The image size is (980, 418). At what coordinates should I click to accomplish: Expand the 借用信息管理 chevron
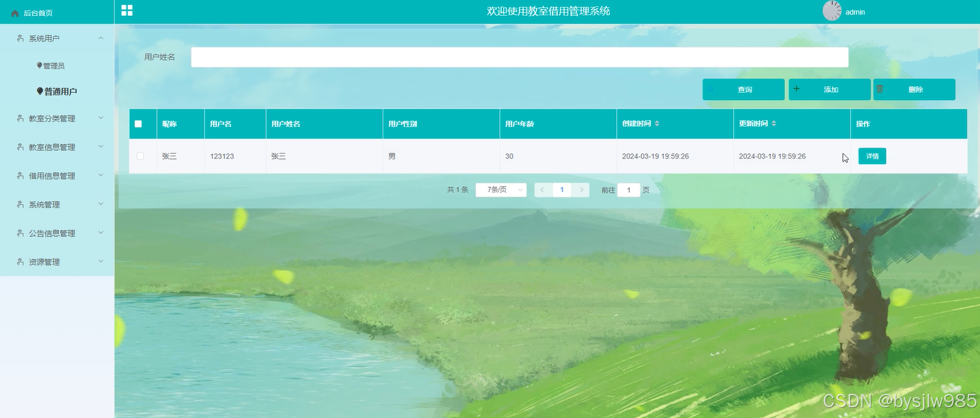(101, 175)
